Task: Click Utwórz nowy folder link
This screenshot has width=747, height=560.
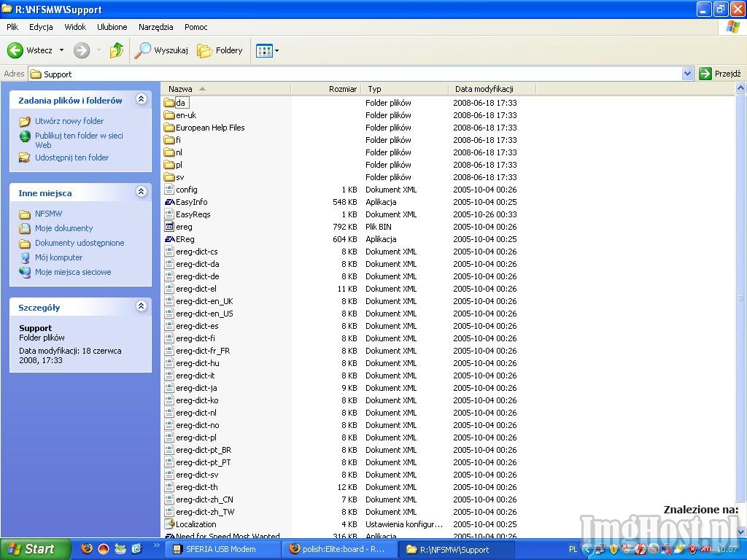Action: tap(69, 121)
